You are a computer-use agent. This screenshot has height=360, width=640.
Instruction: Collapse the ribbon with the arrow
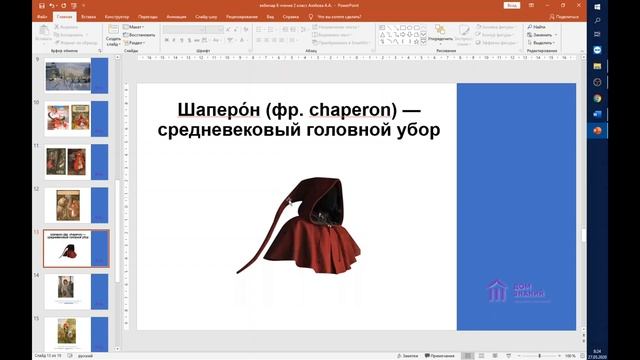click(582, 51)
